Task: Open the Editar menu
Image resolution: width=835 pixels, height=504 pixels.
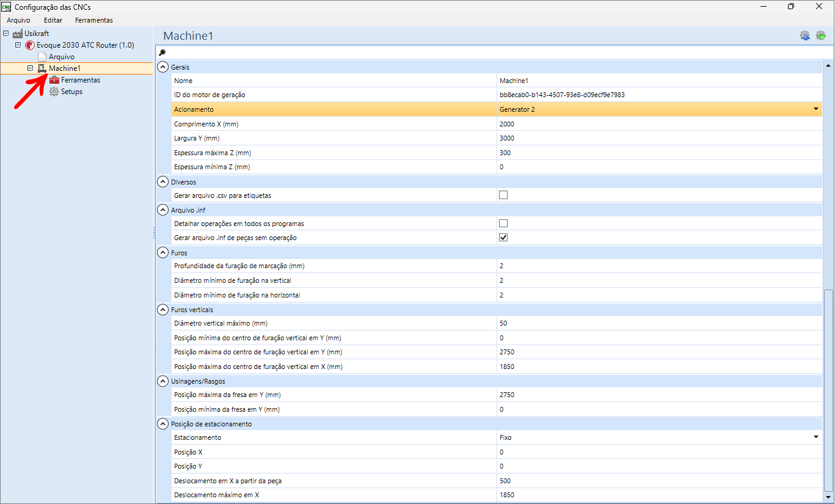Action: tap(53, 20)
